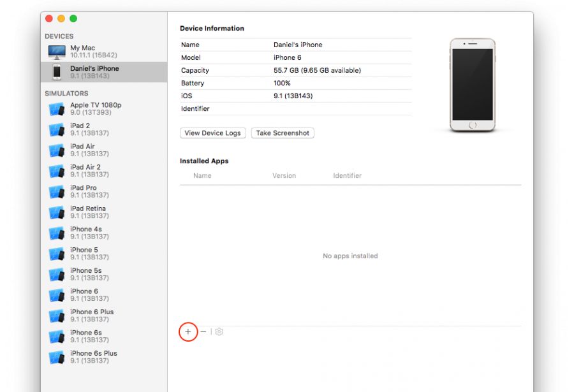Click the iPhone 6 device preview image

(472, 85)
